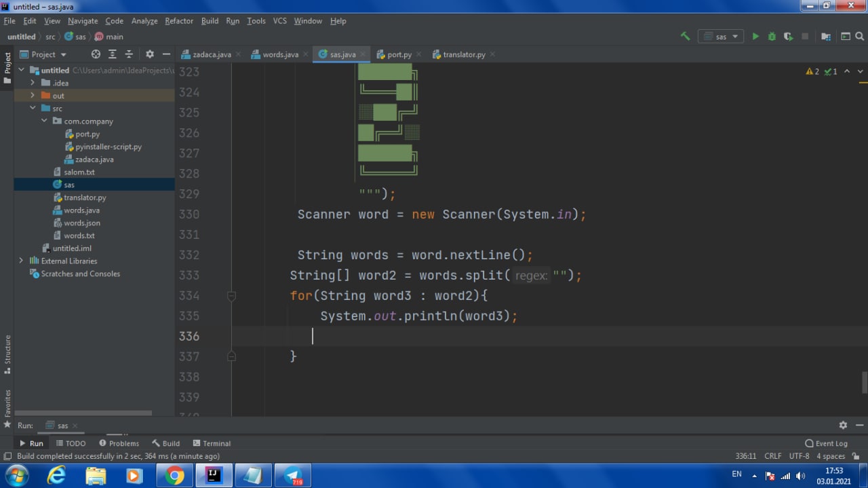
Task: Collapse all in the Project panel
Action: pos(129,54)
